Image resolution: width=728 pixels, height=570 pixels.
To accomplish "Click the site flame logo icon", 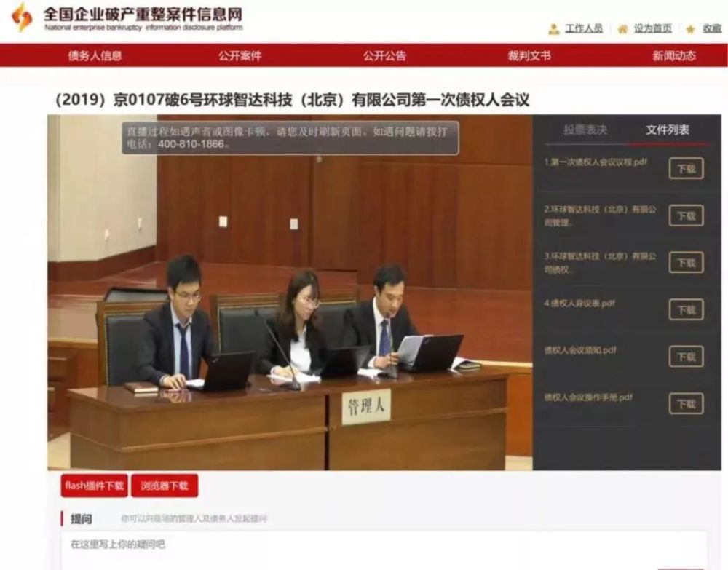I will 22,17.
